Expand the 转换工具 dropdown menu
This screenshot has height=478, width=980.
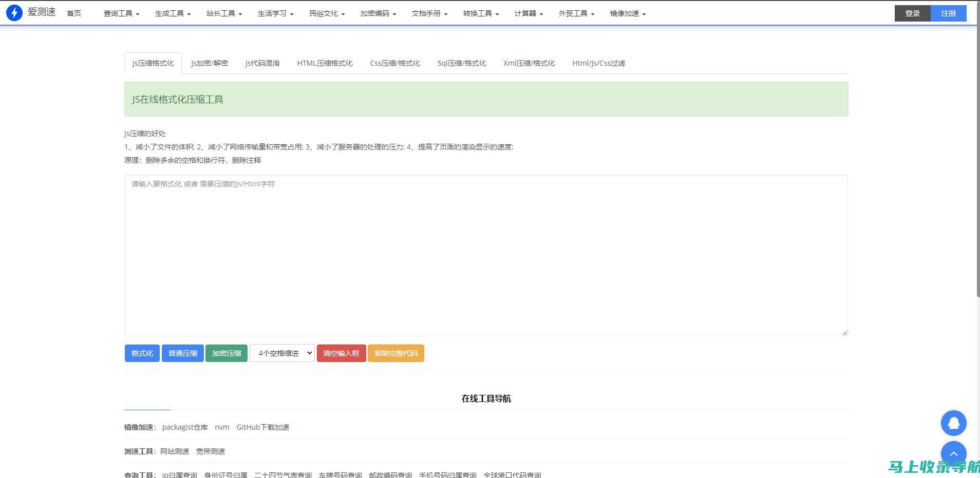point(481,13)
